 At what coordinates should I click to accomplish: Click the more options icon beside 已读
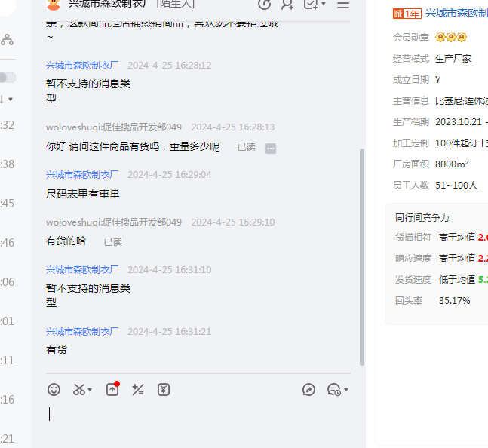(271, 148)
